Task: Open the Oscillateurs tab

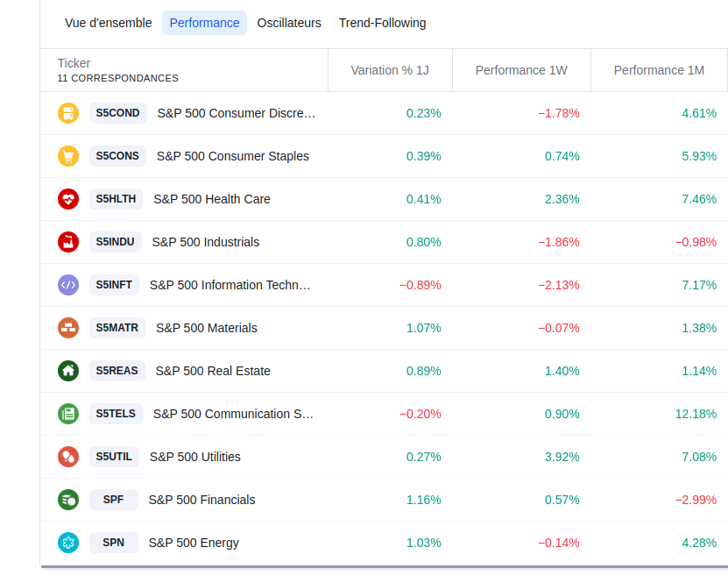Action: [289, 23]
